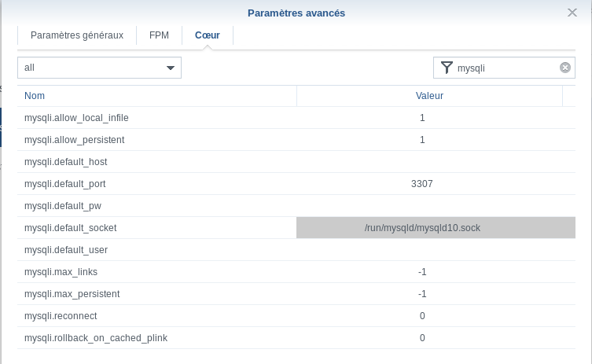592x364 pixels.
Task: Close the Paramètres avancés dialog
Action: pyautogui.click(x=572, y=13)
